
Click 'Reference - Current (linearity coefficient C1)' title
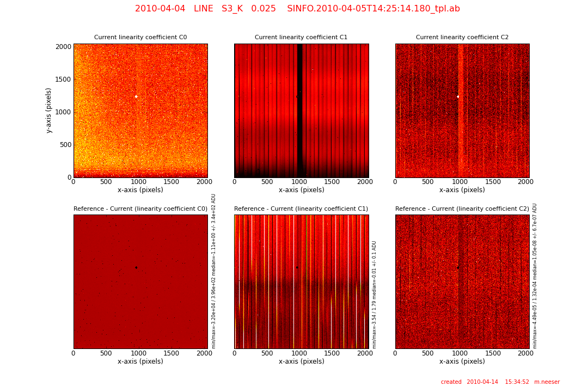click(301, 209)
